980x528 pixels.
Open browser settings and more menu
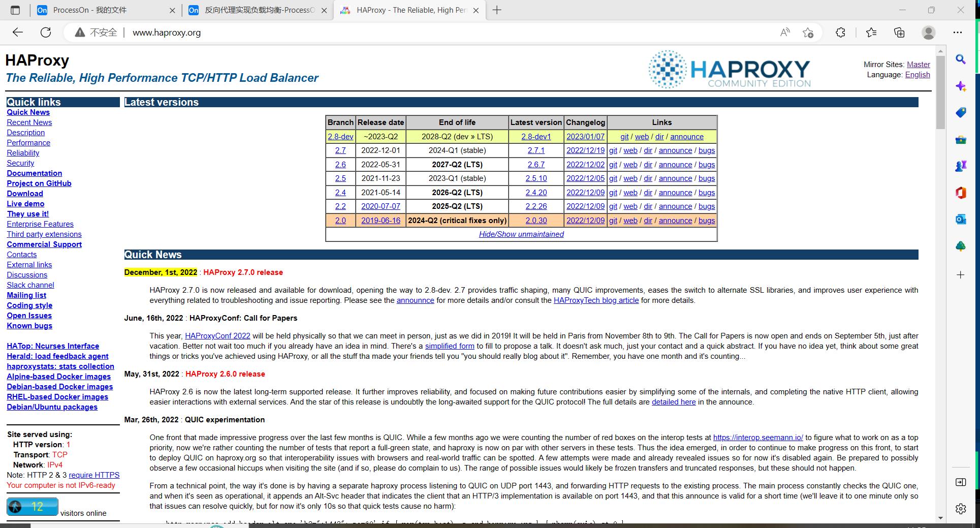(958, 33)
